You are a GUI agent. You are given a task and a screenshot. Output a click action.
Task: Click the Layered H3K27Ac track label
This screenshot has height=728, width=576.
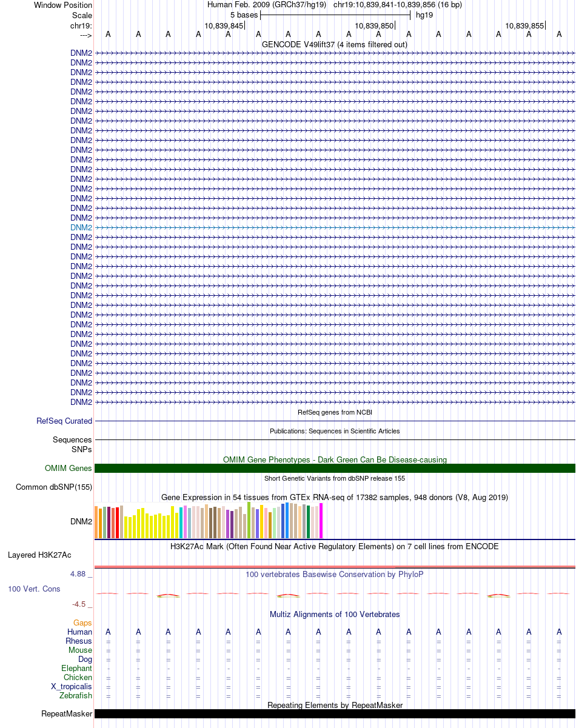39,555
